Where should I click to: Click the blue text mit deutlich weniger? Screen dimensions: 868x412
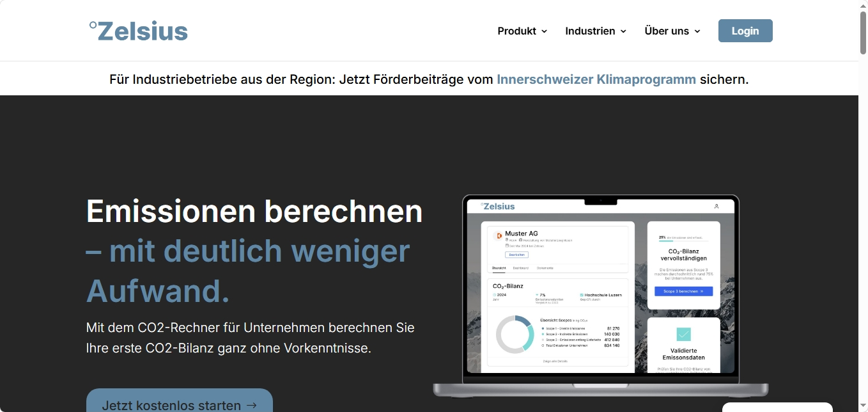(260, 251)
